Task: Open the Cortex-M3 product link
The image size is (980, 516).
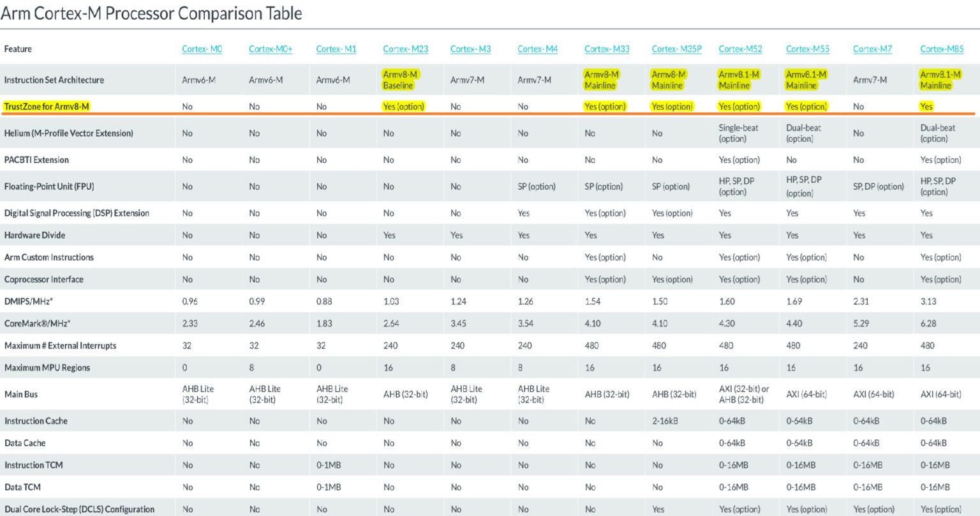Action: (x=470, y=49)
